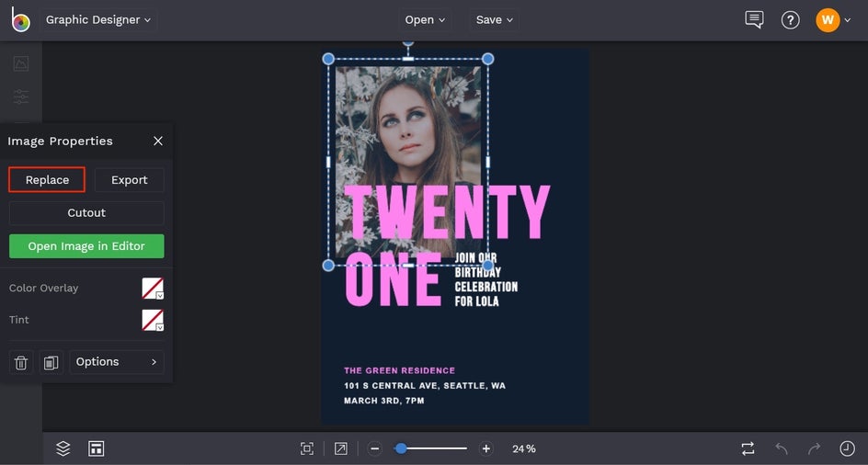Open the Tint color swatch
The height and width of the screenshot is (465, 868).
pyautogui.click(x=153, y=320)
